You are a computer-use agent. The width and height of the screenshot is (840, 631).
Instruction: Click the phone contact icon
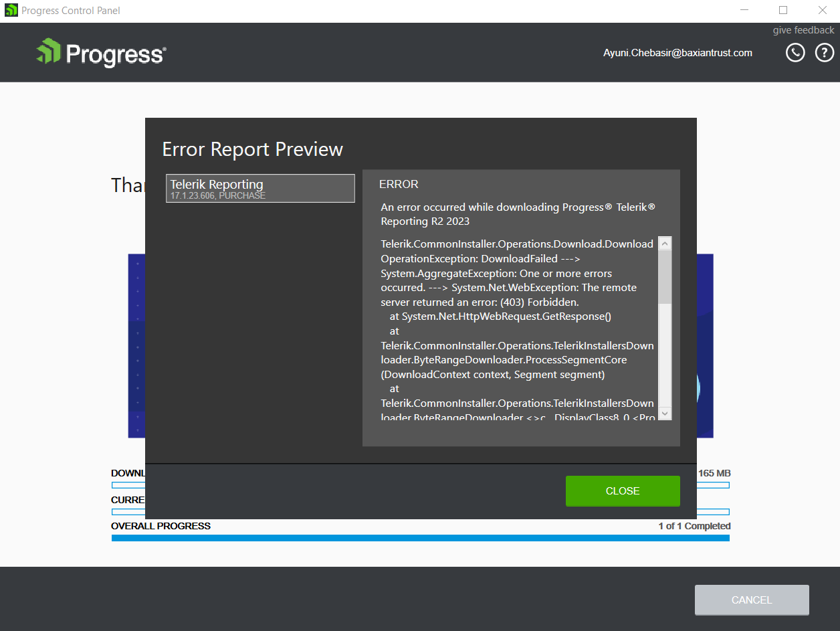tap(795, 53)
